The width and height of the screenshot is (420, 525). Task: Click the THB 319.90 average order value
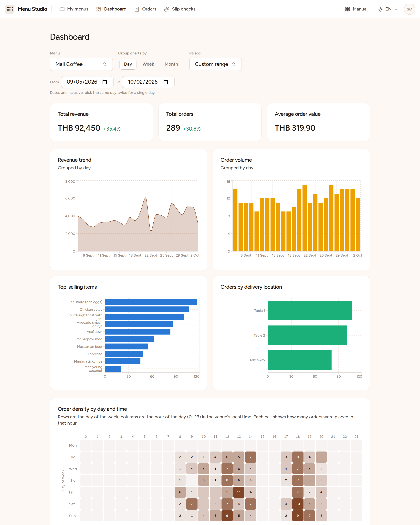[x=295, y=128]
